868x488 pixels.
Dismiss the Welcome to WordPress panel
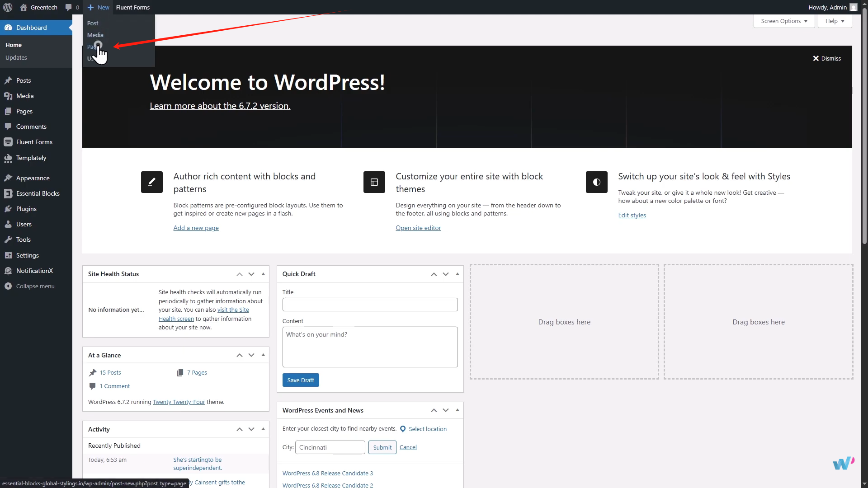(x=826, y=58)
